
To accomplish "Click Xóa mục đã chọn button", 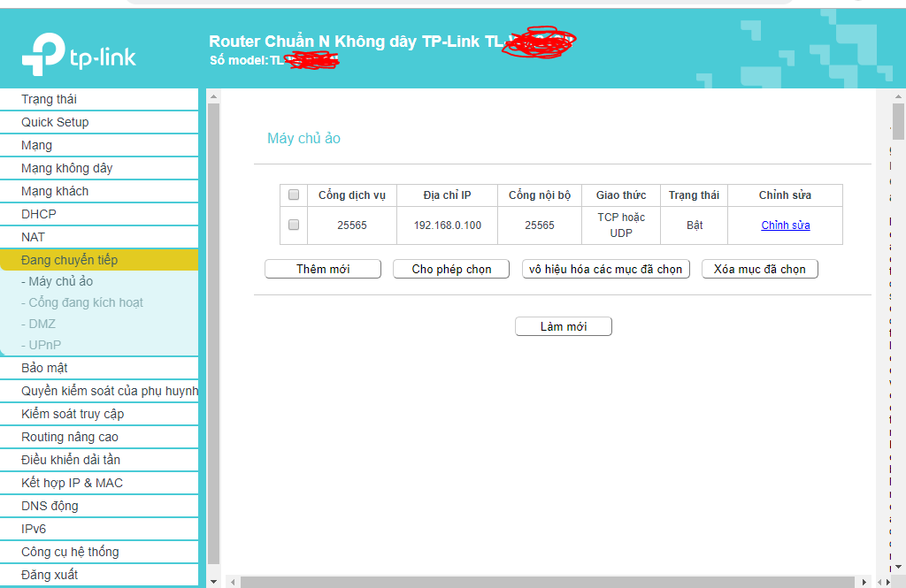I will pos(760,269).
